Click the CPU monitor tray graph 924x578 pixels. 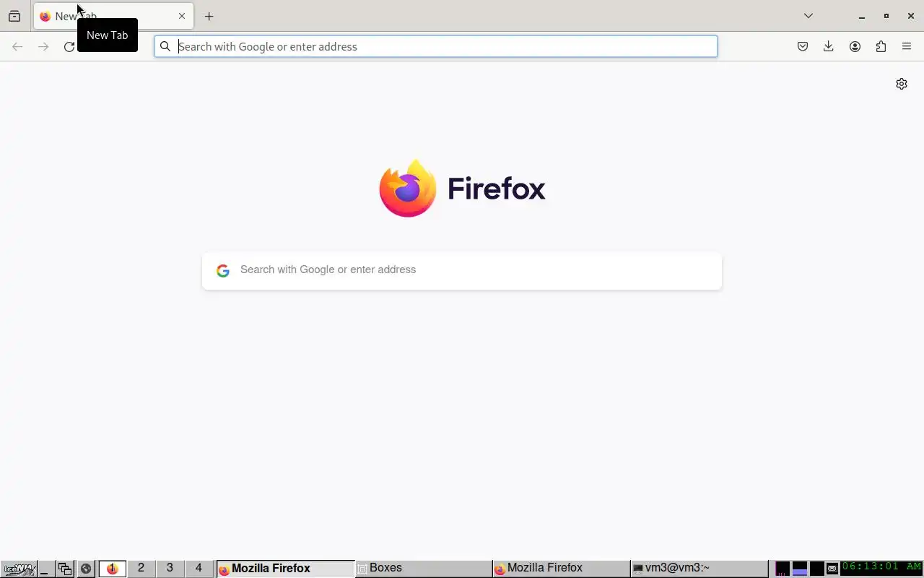click(782, 569)
